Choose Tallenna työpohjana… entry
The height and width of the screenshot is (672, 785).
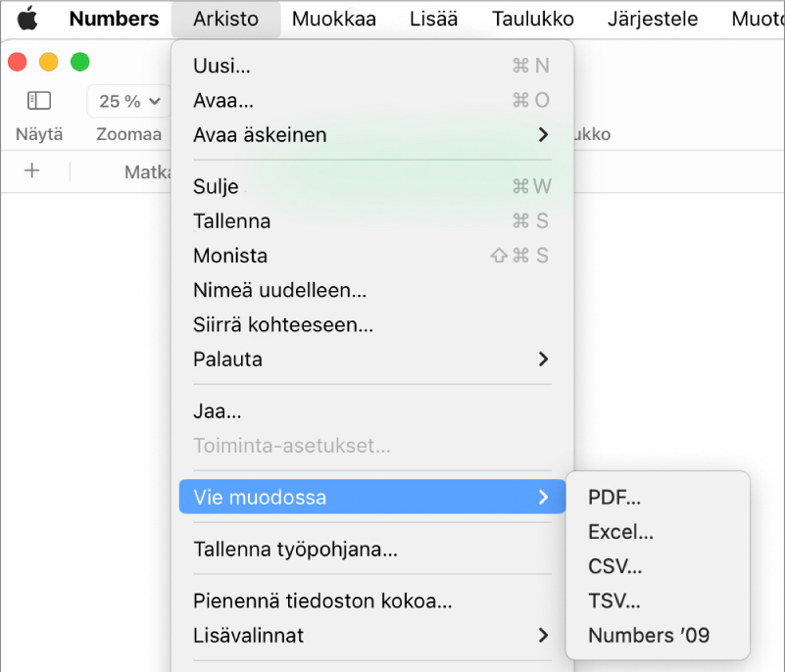[x=372, y=549]
